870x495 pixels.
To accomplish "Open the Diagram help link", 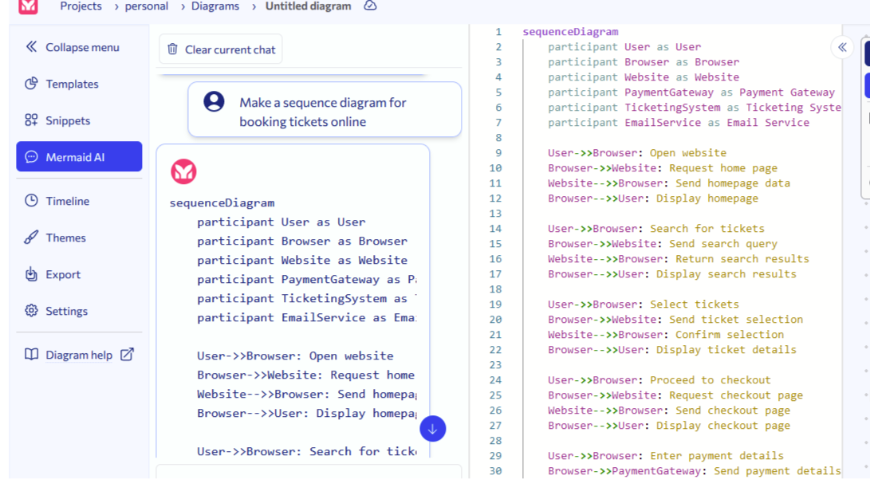I will [79, 355].
